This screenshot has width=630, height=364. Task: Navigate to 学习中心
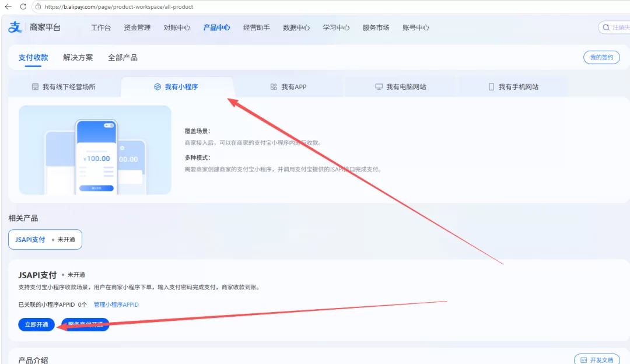(x=336, y=28)
